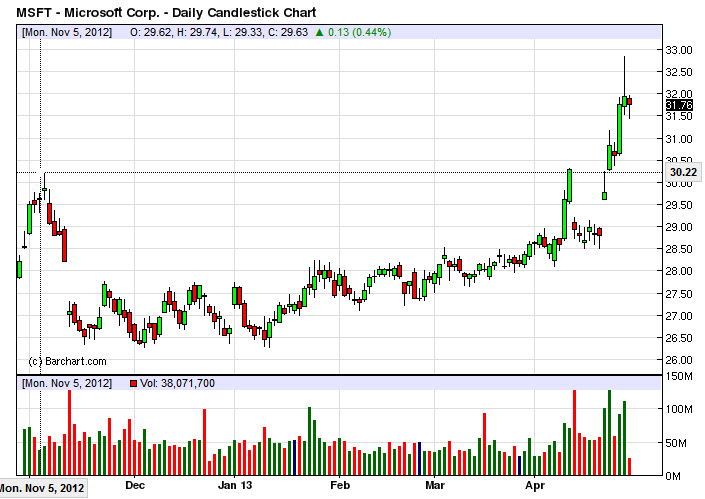Click the last red volume bar at right edge

629,467
